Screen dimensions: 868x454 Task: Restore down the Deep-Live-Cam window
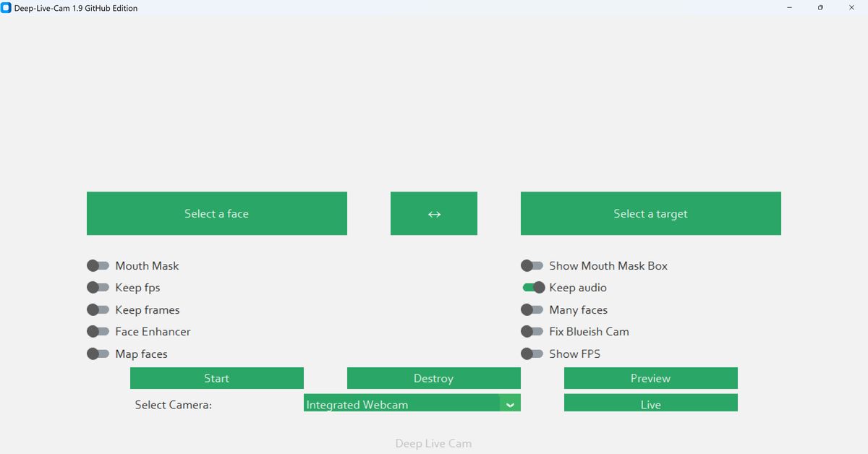pos(820,8)
